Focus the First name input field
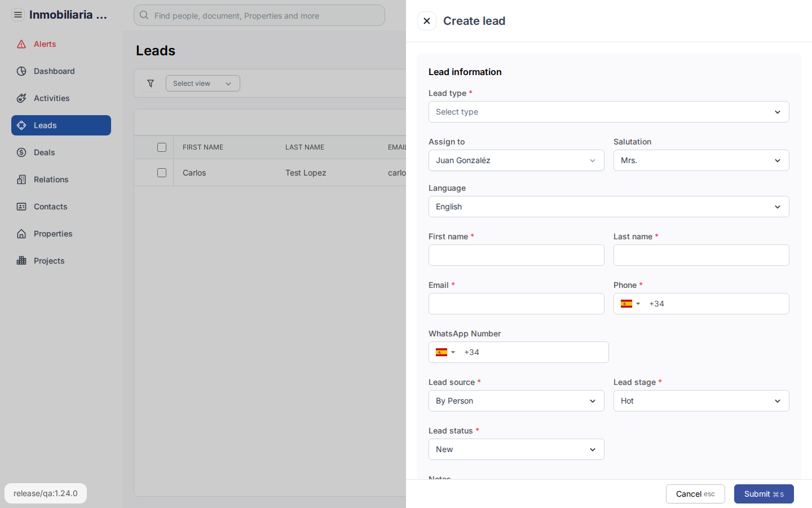The height and width of the screenshot is (508, 812). 516,255
